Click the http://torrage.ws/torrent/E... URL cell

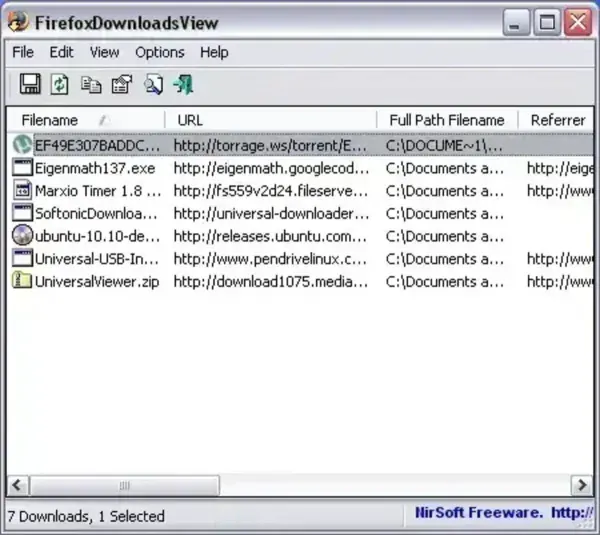[270, 145]
